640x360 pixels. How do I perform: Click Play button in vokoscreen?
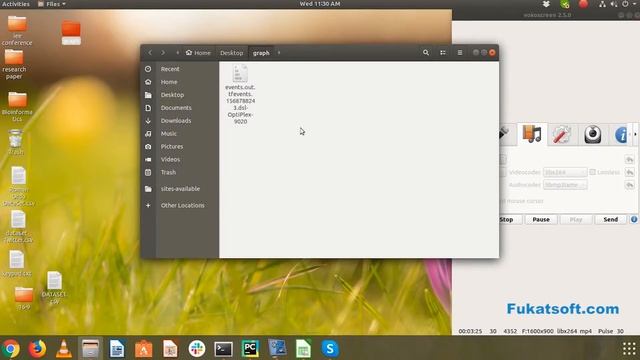576,220
